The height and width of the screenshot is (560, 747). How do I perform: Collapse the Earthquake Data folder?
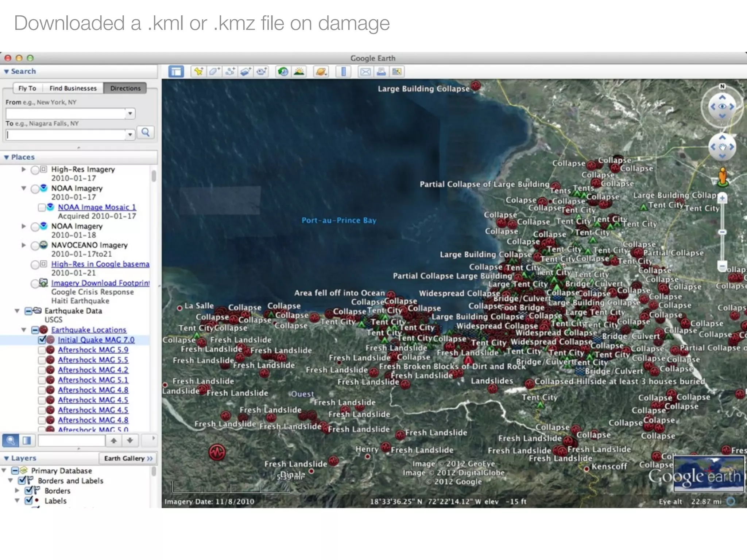(x=17, y=311)
